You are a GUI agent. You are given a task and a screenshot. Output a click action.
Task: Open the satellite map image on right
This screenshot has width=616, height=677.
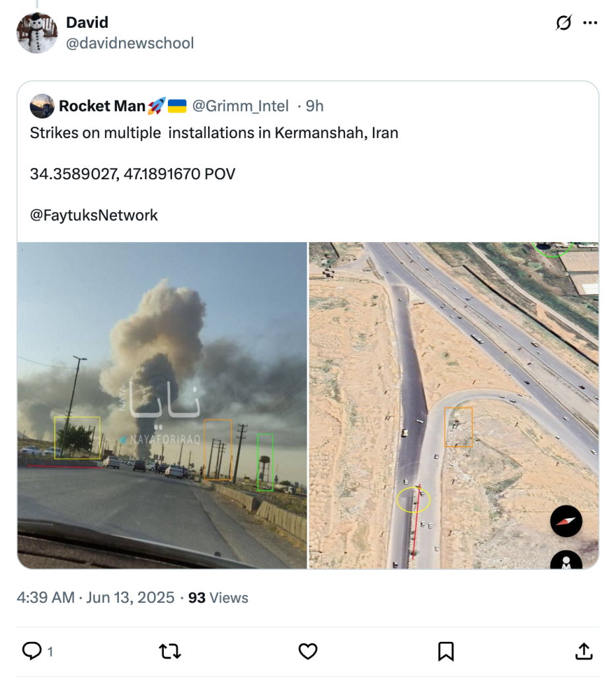453,405
